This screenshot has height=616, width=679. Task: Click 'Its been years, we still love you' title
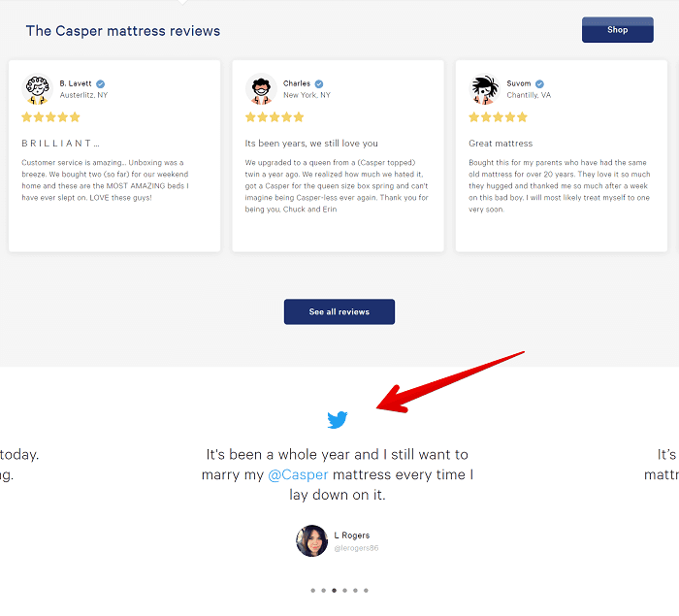pos(311,144)
